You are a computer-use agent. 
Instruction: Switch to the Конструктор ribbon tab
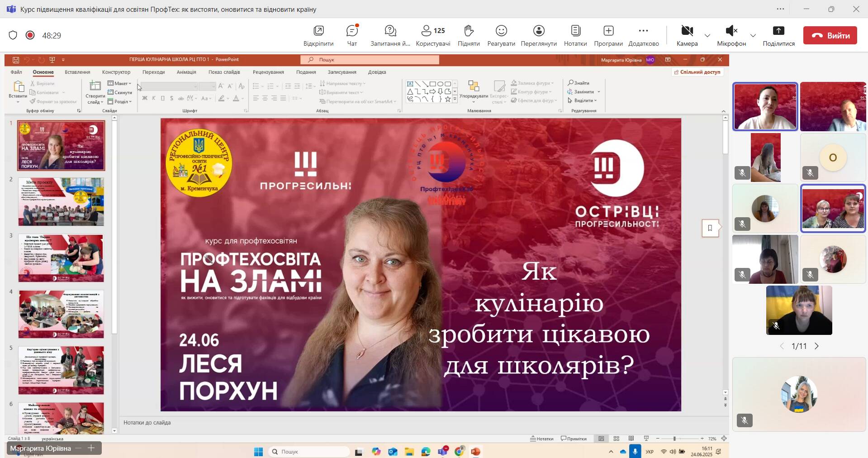116,72
